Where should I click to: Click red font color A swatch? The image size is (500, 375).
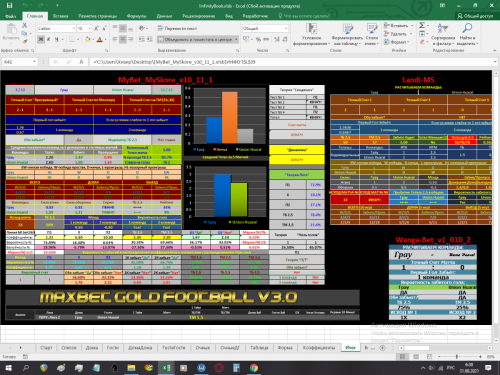point(99,39)
